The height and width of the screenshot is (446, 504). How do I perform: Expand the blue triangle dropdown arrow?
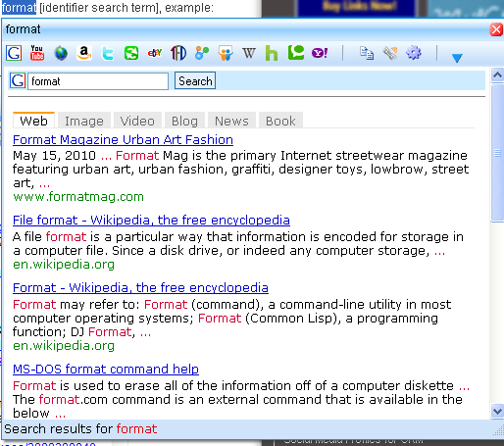pos(457,58)
